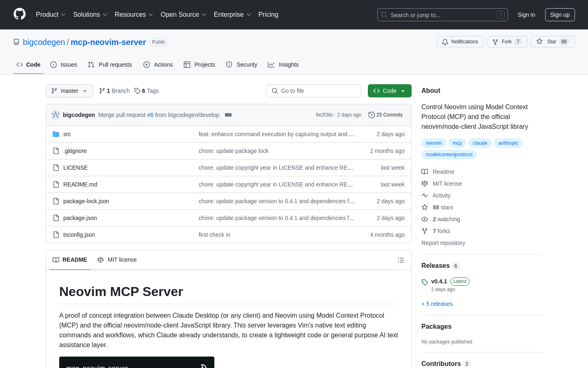Expand the Open Source menu

pyautogui.click(x=183, y=15)
